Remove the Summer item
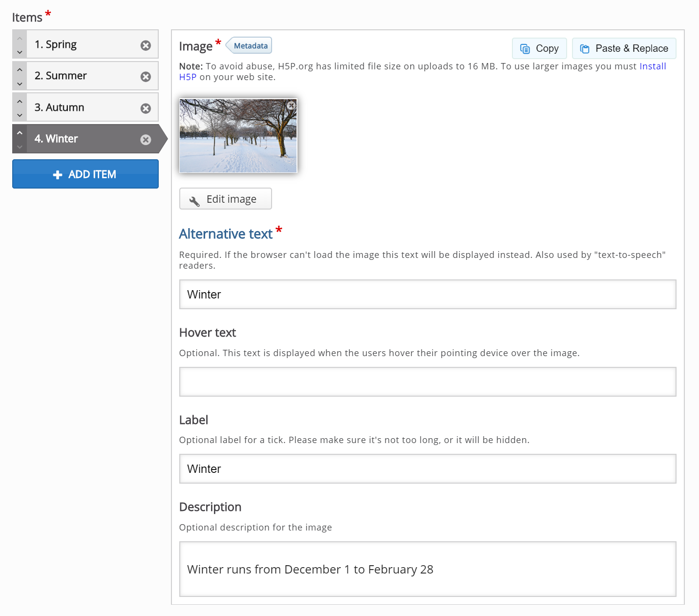The width and height of the screenshot is (699, 616). [x=146, y=77]
